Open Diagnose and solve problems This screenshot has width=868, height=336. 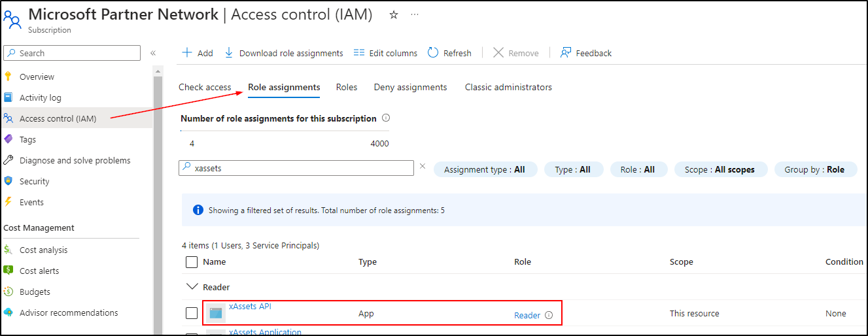point(77,160)
